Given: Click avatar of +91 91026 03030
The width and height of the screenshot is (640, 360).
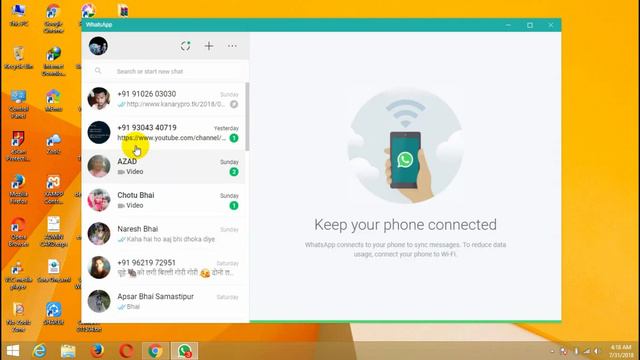Looking at the screenshot, I should point(99,98).
